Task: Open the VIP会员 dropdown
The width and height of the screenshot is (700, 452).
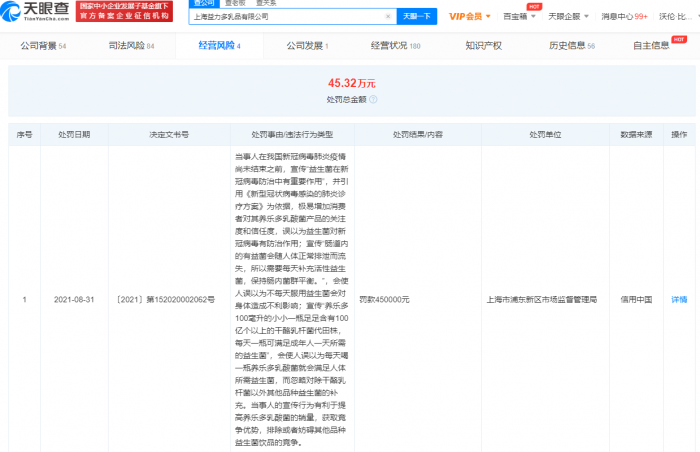Action: pyautogui.click(x=469, y=16)
